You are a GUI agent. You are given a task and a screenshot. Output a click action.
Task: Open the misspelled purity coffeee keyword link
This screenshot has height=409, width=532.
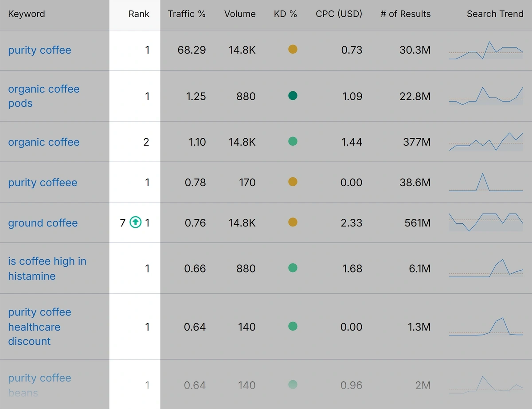tap(43, 183)
